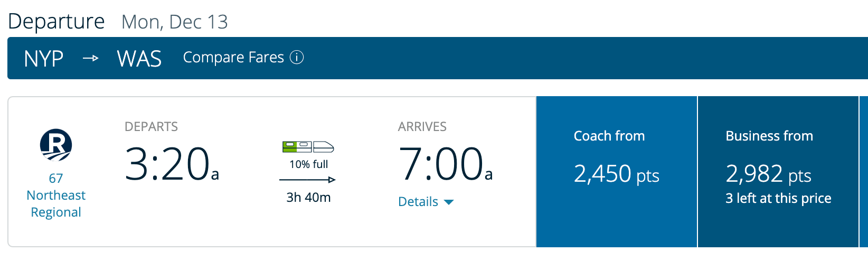Click the WAS destination station code

[139, 58]
